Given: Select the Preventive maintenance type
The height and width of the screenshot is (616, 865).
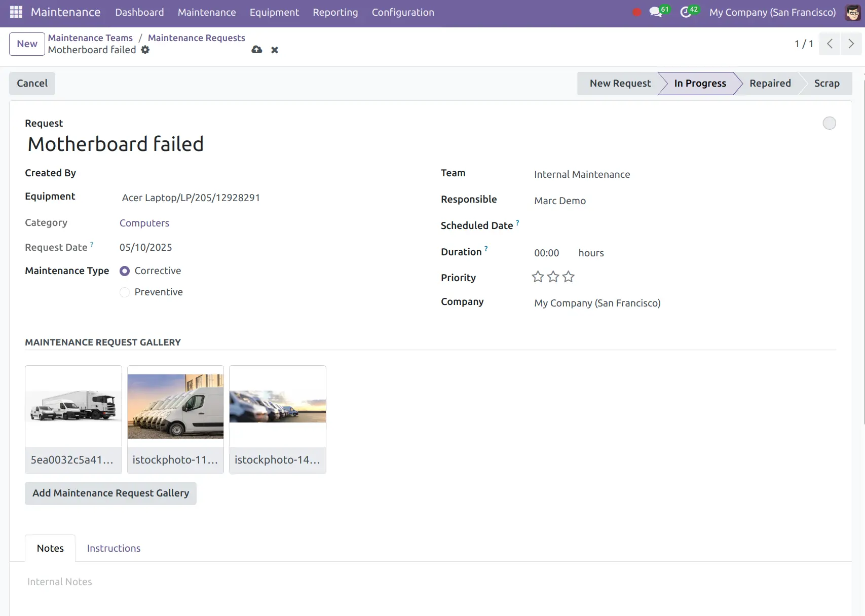Looking at the screenshot, I should [x=125, y=292].
